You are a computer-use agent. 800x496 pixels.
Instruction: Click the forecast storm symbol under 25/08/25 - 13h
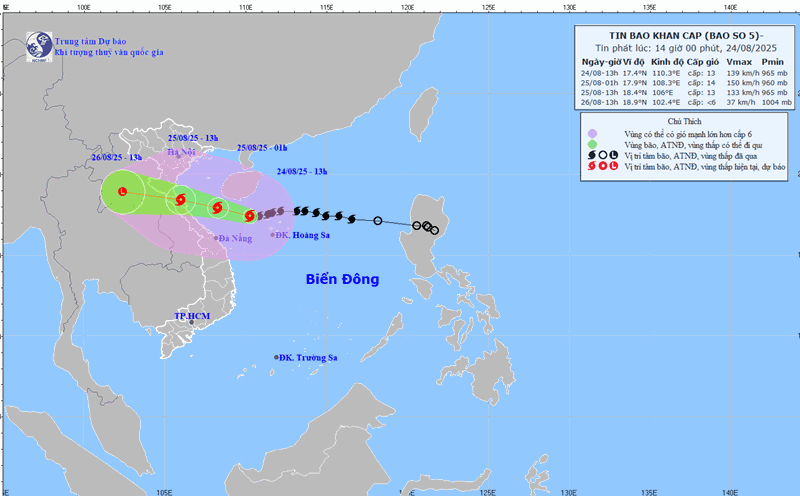click(x=181, y=200)
